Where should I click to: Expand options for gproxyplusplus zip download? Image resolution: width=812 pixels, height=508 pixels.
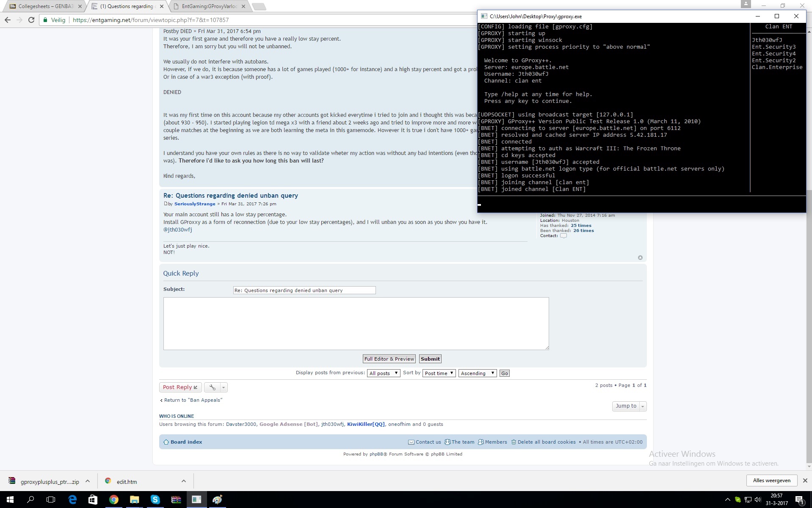coord(88,481)
